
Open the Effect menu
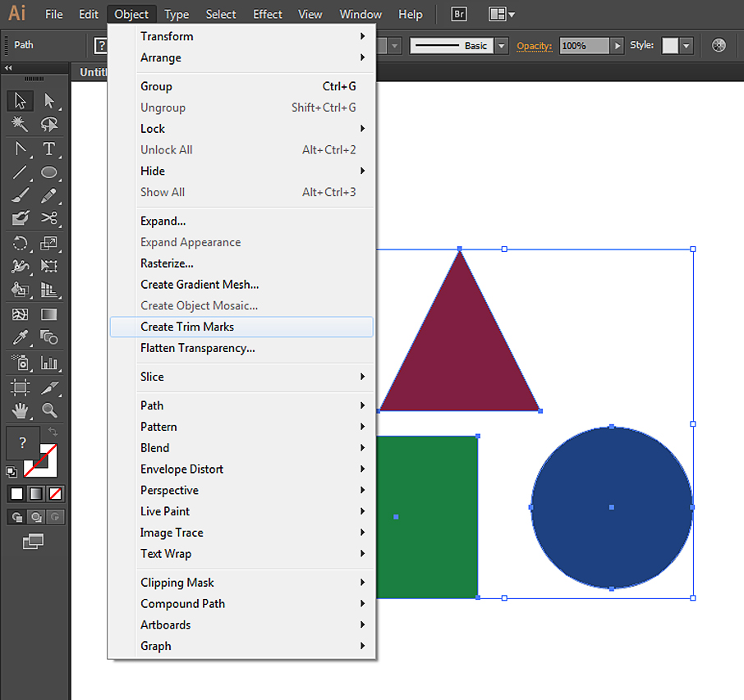(267, 14)
